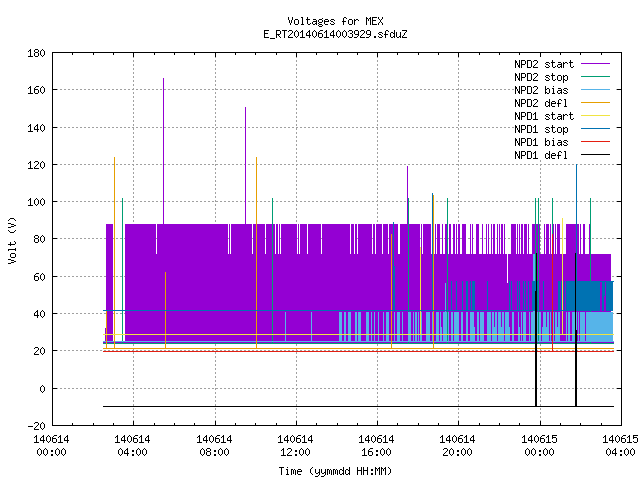Click the y-axis tick value 160
The width and height of the screenshot is (640, 480).
click(x=36, y=90)
